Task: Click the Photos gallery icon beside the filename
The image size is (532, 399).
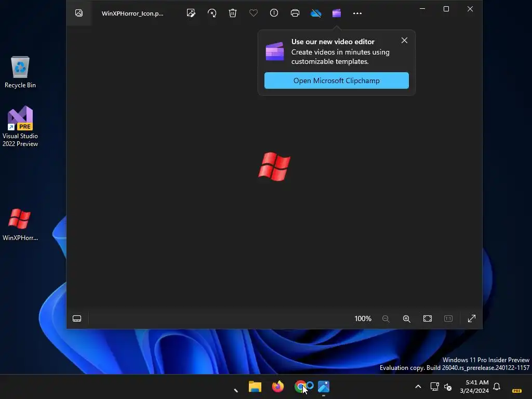Action: tap(79, 13)
